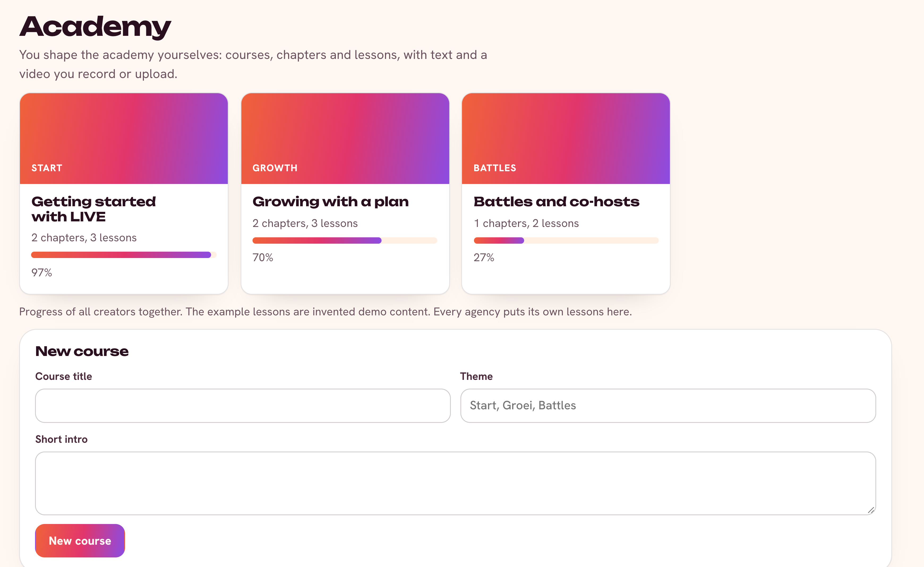Image resolution: width=924 pixels, height=567 pixels.
Task: Click the "Course title" field label
Action: point(63,376)
